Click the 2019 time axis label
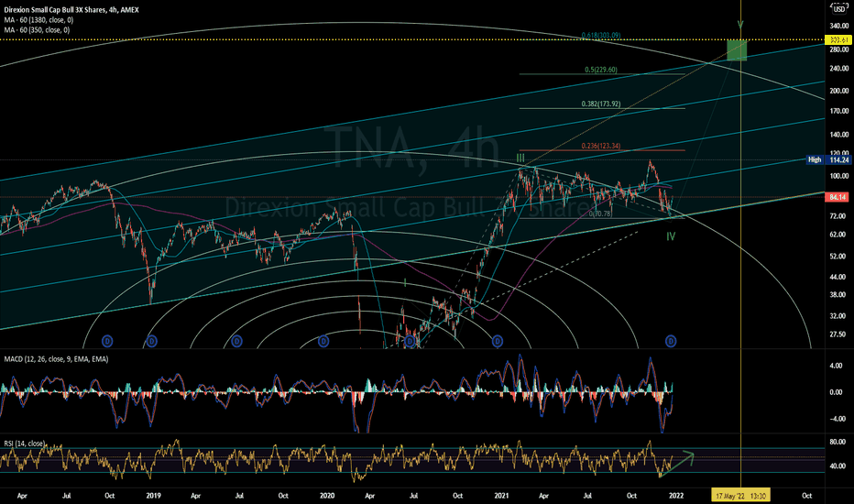This screenshot has height=504, width=854. click(x=154, y=496)
